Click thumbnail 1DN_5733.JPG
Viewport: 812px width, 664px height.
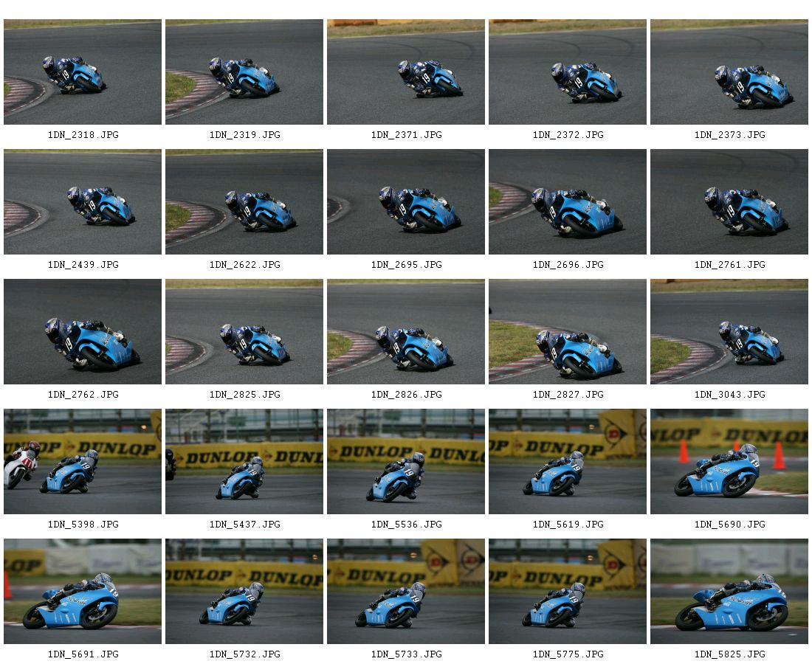point(405,592)
